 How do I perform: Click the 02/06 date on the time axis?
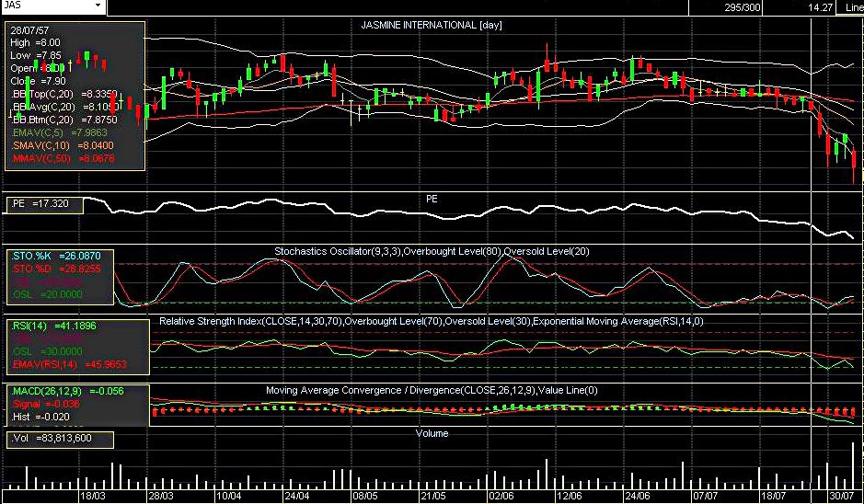point(501,496)
